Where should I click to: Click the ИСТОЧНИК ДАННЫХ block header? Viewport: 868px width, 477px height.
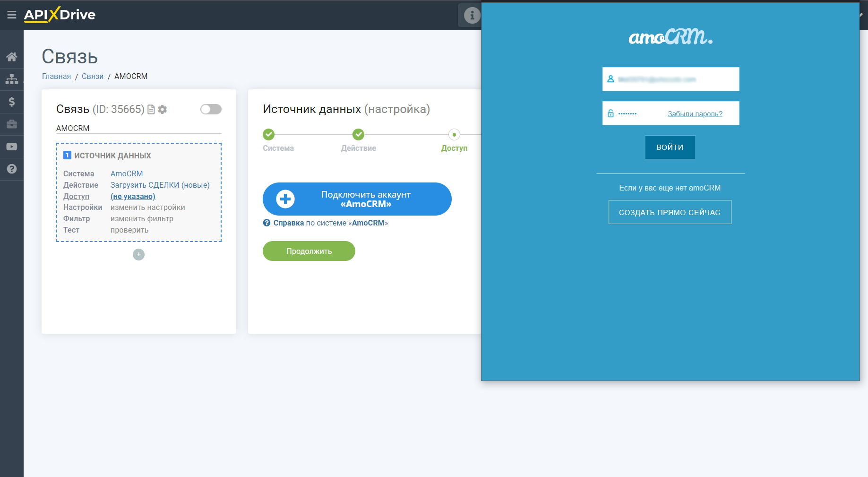point(112,156)
